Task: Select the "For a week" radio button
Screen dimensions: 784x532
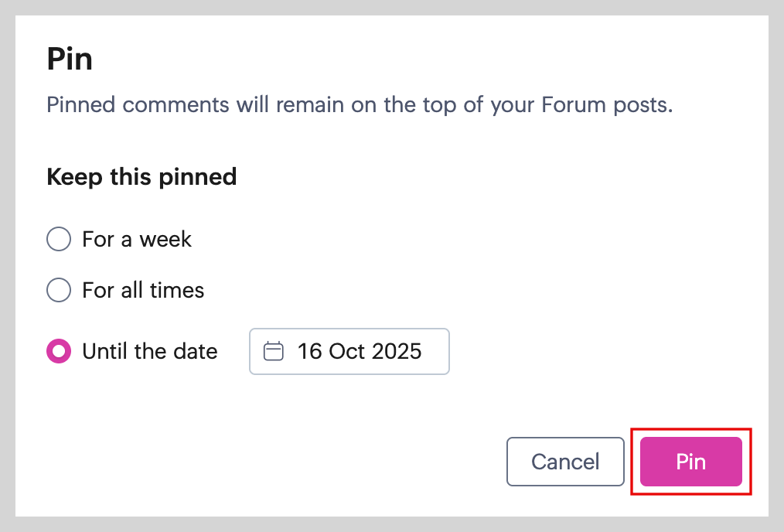Action: (x=59, y=240)
